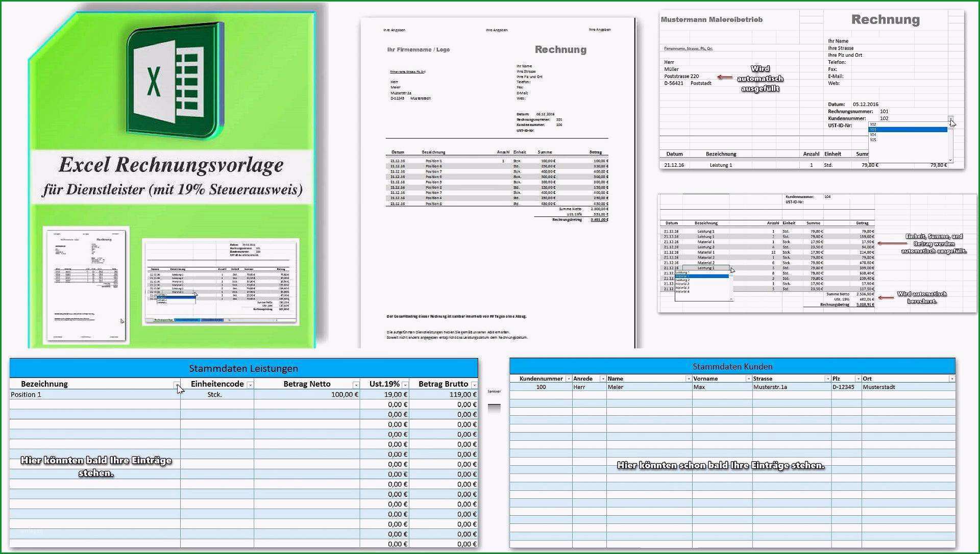Click the "Stammdaten Leistungen" table title
The width and height of the screenshot is (980, 554).
coord(243,368)
